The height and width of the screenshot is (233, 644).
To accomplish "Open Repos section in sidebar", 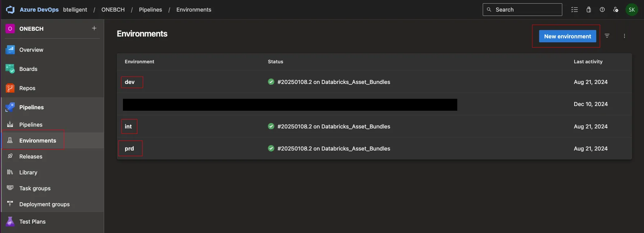I will click(27, 88).
